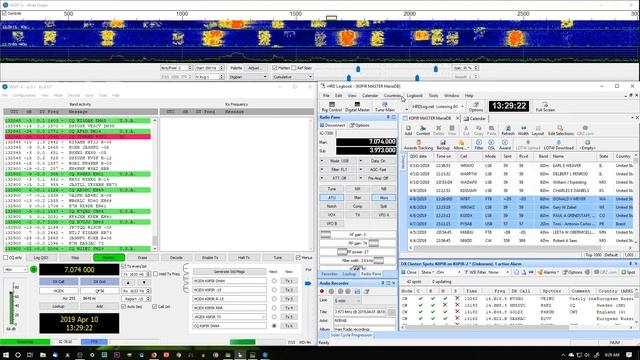Click Enable Tx button
Viewport: 640px width, 360px height.
210,258
